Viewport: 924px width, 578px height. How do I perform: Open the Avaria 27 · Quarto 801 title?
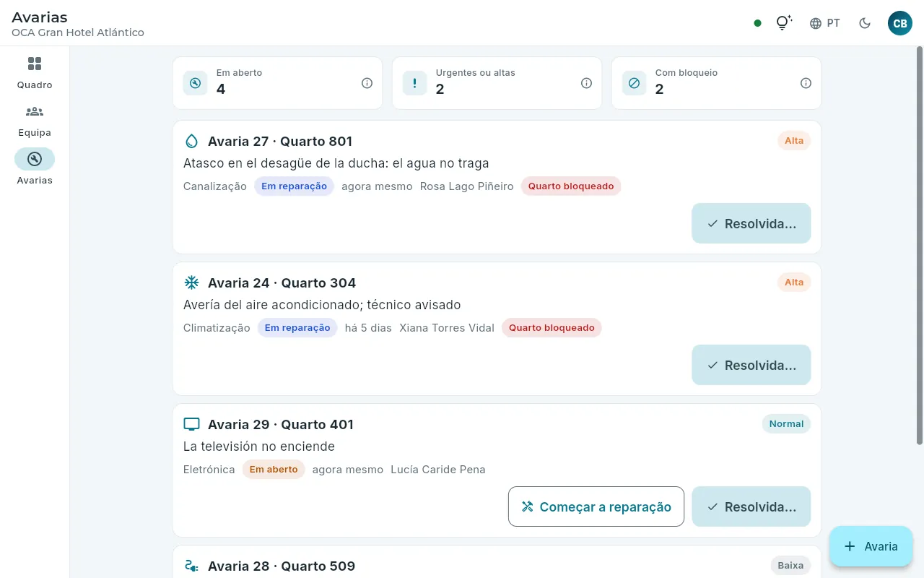[280, 141]
